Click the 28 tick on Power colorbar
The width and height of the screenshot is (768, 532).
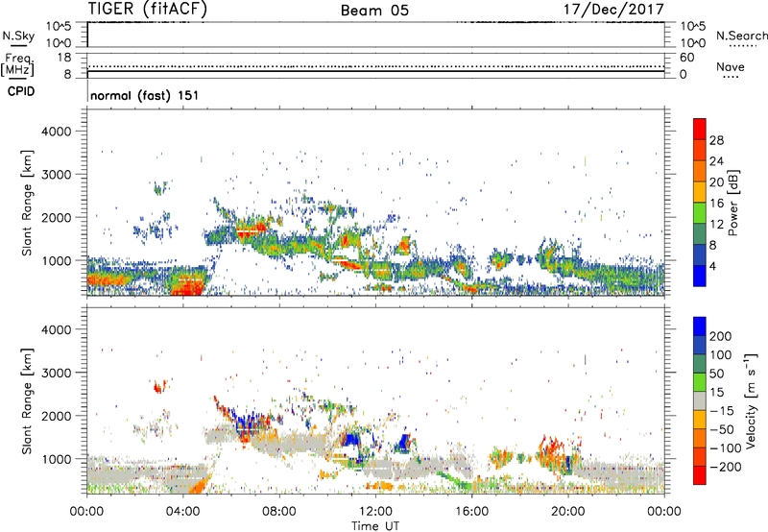coord(716,140)
